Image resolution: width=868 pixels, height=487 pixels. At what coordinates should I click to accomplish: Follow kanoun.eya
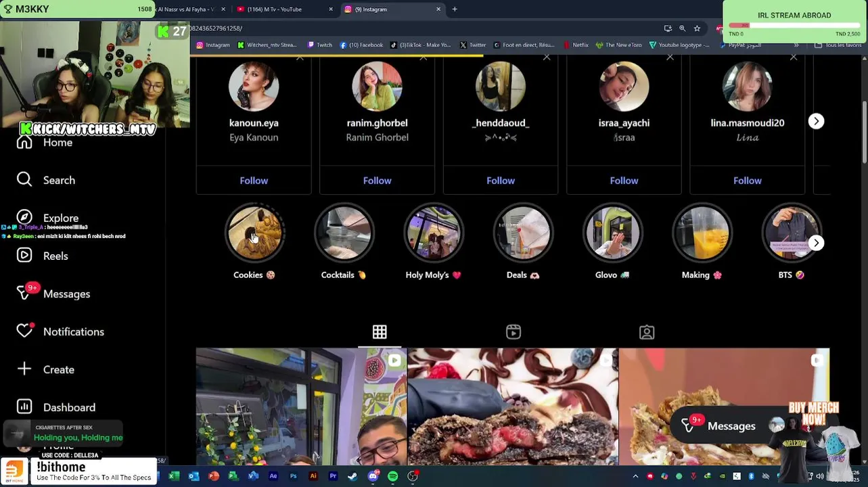click(254, 181)
